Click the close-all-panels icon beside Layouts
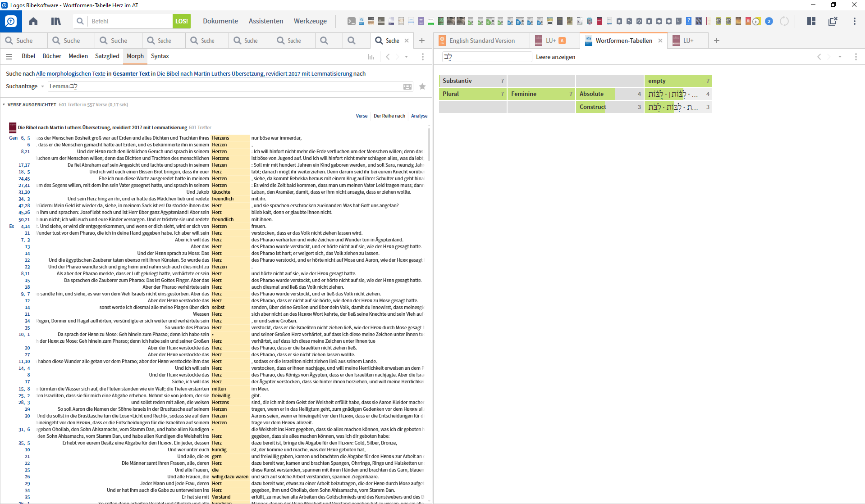Viewport: 865px width, 504px height. coord(833,21)
